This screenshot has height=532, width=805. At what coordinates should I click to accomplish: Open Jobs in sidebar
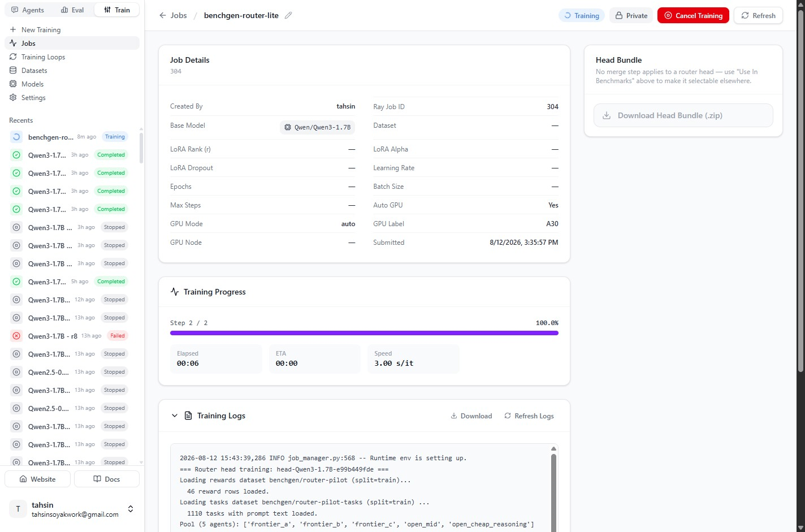pyautogui.click(x=72, y=43)
